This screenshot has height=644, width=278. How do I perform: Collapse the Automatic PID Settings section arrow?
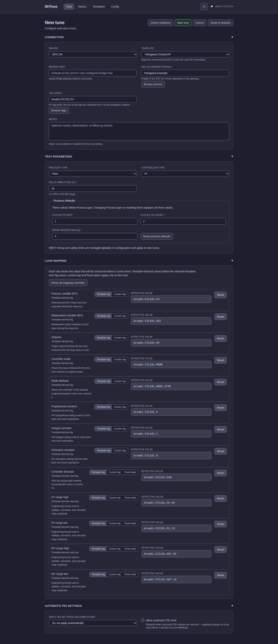232,606
